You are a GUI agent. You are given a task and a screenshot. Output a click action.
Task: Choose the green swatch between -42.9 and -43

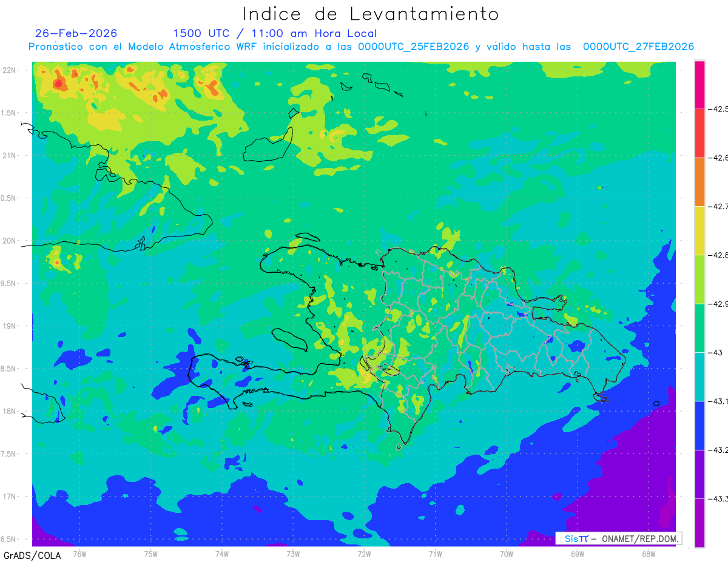pyautogui.click(x=699, y=328)
